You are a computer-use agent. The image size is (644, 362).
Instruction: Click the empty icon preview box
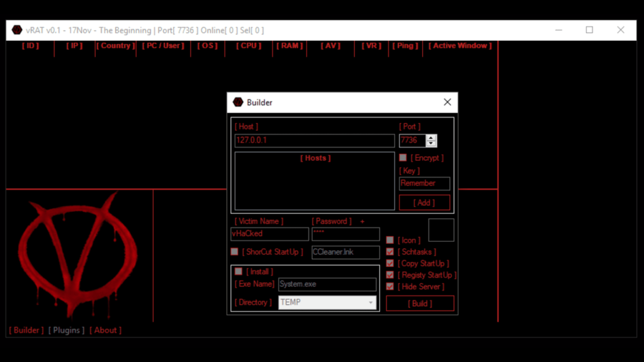(x=441, y=230)
